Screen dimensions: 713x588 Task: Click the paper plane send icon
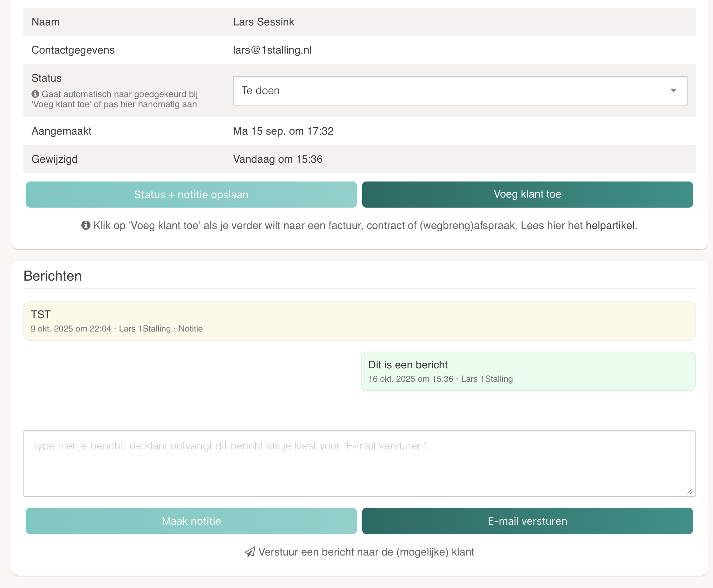250,552
